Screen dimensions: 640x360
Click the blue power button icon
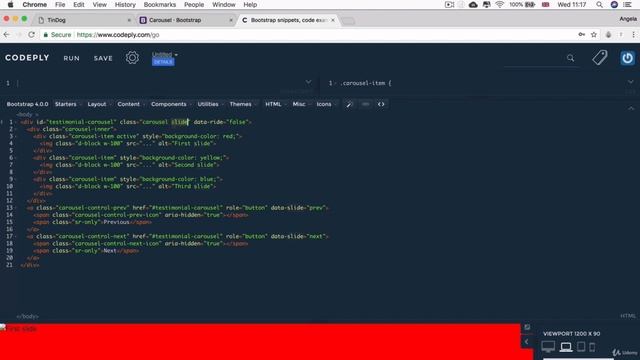click(x=627, y=58)
